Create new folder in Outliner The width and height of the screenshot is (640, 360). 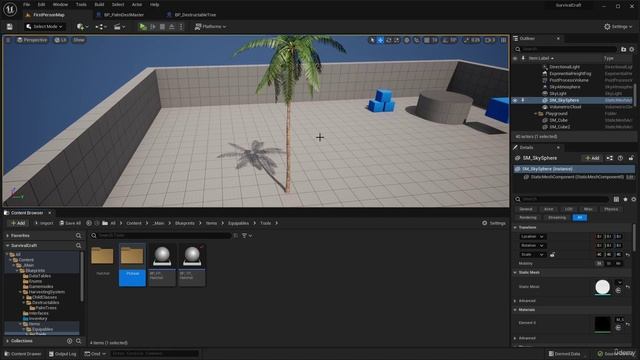[x=623, y=49]
